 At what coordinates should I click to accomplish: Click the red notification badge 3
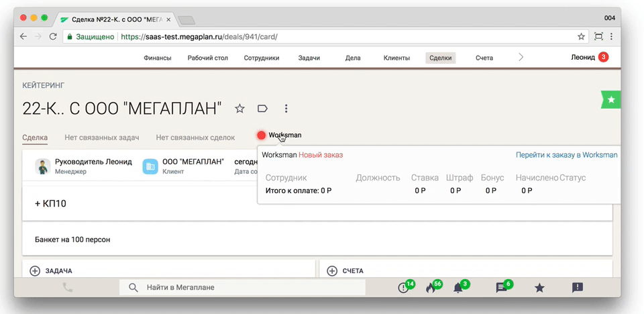tap(603, 58)
